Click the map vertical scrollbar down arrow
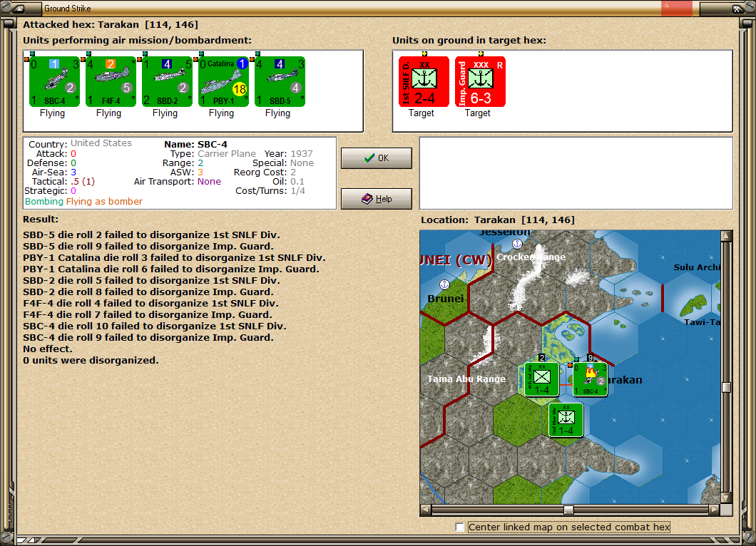The width and height of the screenshot is (756, 546). 726,498
